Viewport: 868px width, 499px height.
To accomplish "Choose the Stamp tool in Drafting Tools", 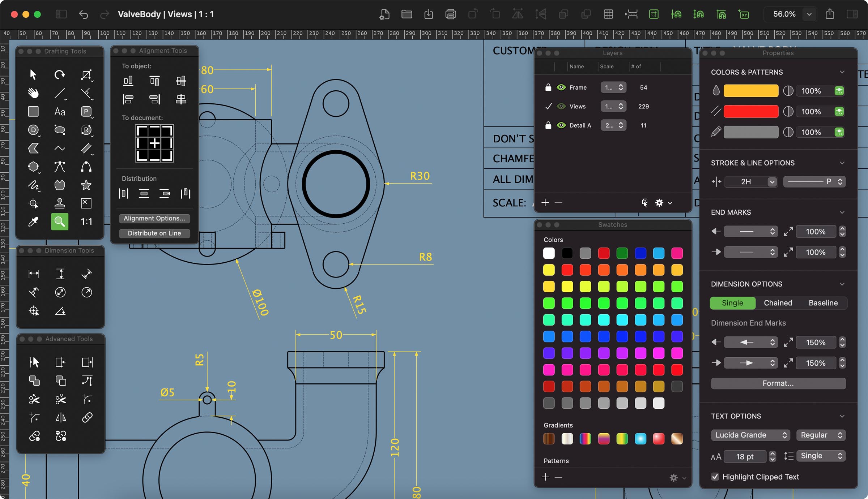I will [60, 203].
